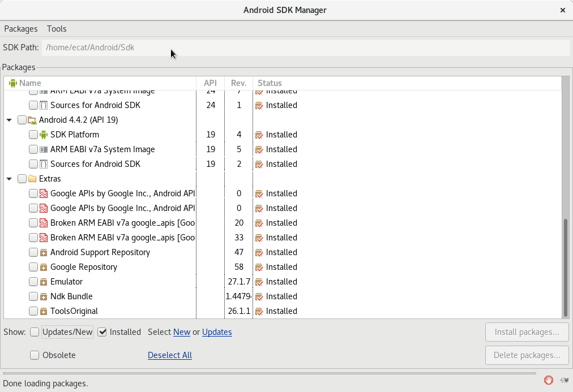Click the sources icon in the API 24 row
The height and width of the screenshot is (392, 573).
click(44, 105)
